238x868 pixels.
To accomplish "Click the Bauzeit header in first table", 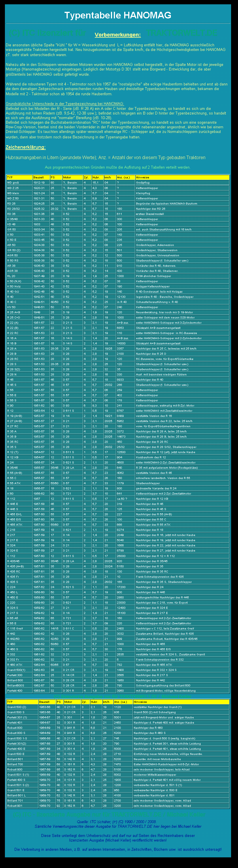I will pyautogui.click(x=41, y=177).
